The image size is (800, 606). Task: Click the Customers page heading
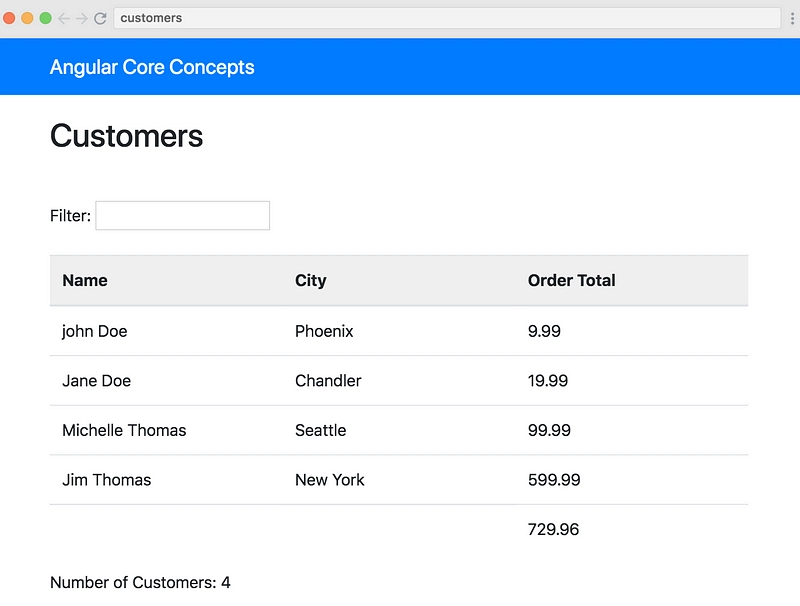click(x=127, y=136)
